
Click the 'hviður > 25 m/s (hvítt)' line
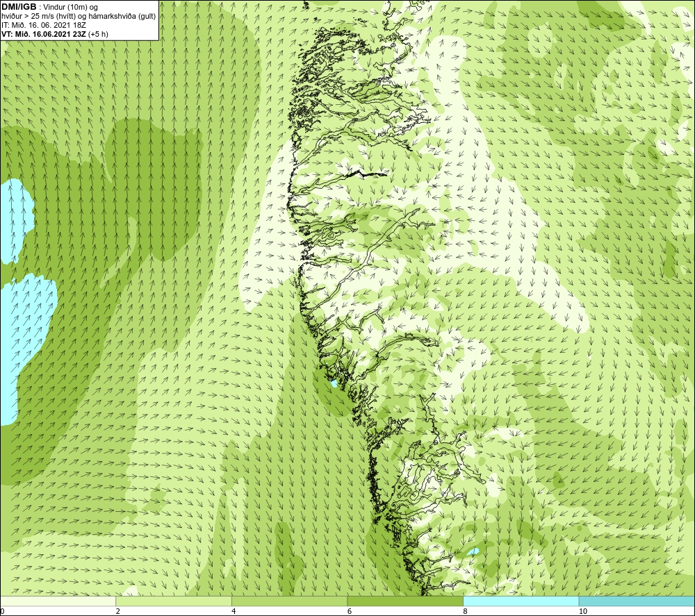[x=79, y=17]
